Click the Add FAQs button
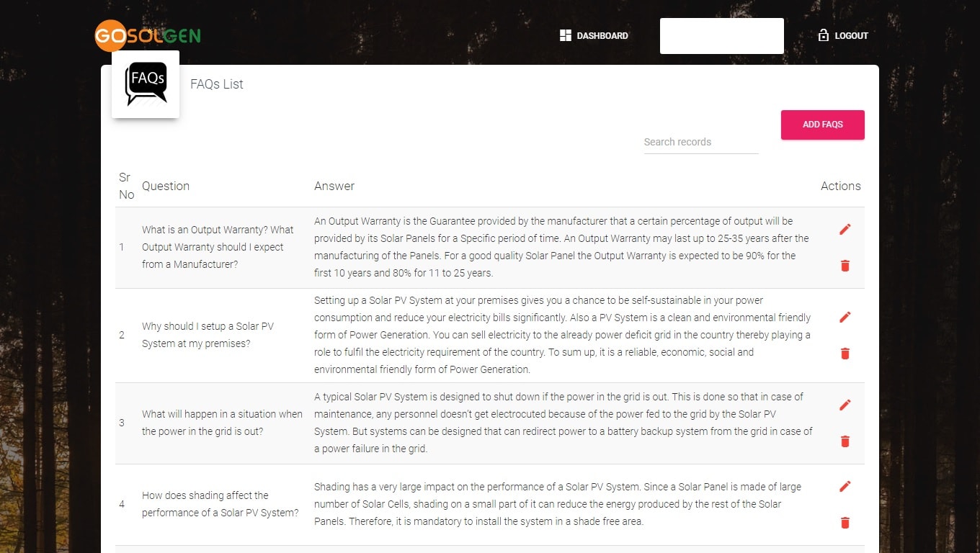980x553 pixels. pos(823,125)
